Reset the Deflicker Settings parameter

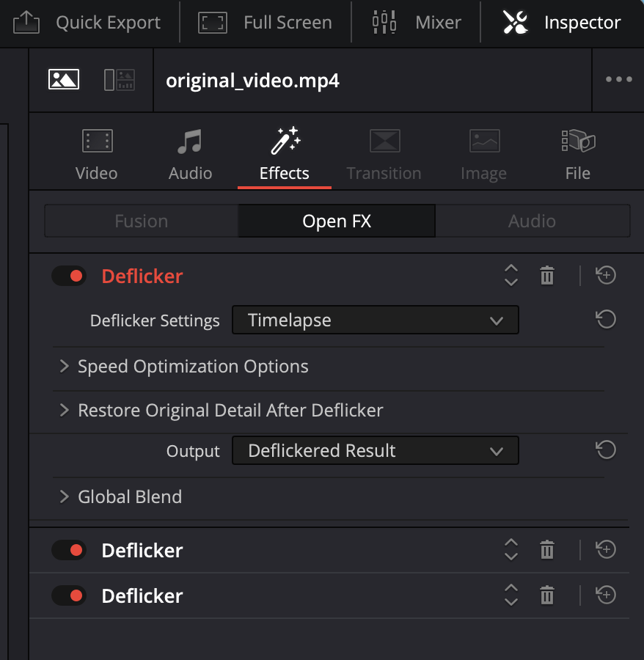click(605, 320)
